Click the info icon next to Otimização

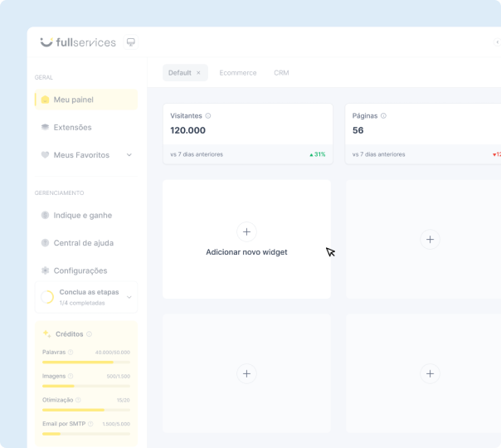pyautogui.click(x=78, y=400)
